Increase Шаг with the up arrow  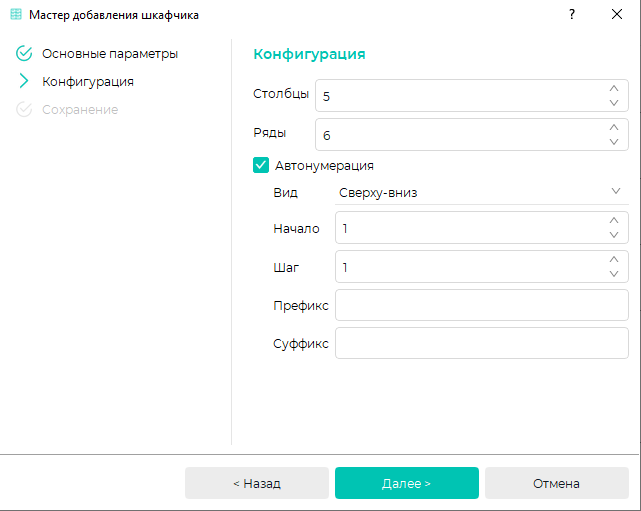coord(614,259)
